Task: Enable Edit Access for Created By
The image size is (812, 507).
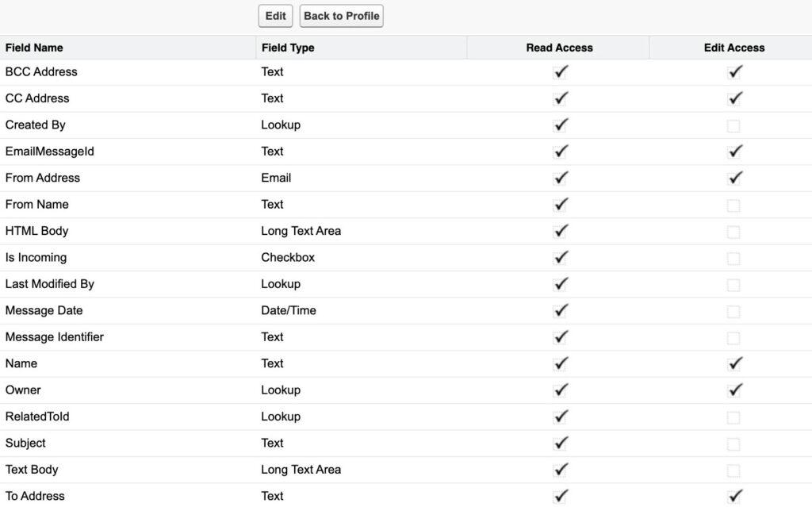Action: (734, 125)
